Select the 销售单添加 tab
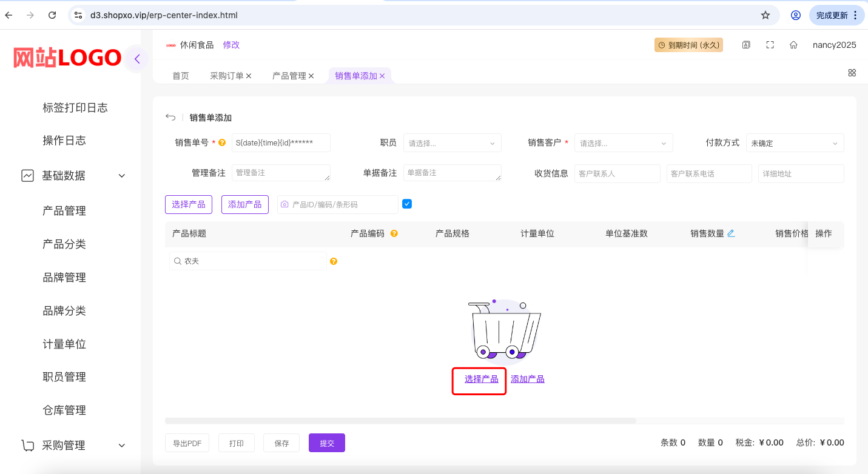The width and height of the screenshot is (868, 474). 356,76
